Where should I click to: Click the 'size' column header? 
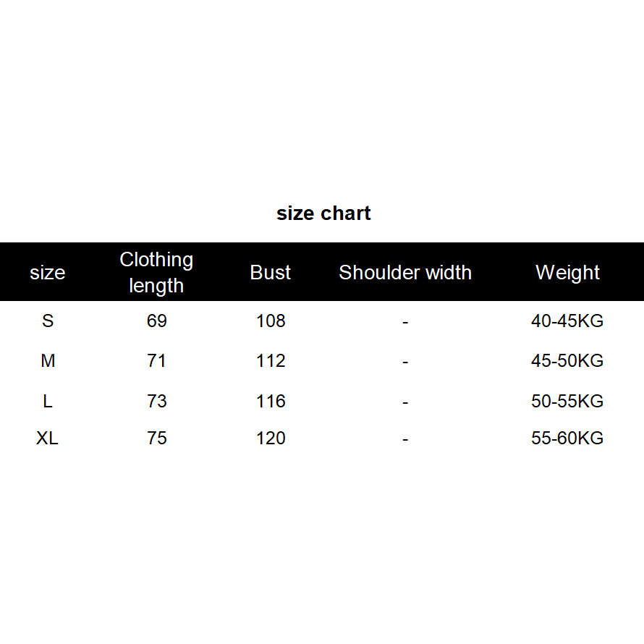48,273
